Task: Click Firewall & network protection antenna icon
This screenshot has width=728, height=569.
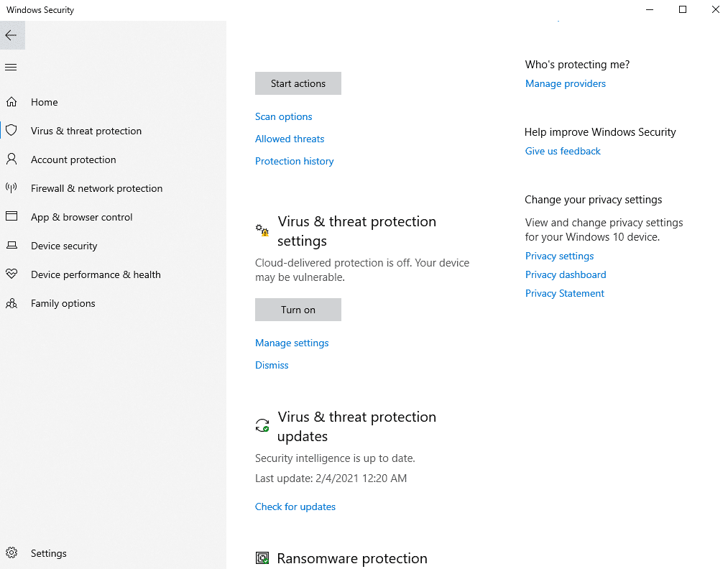Action: [11, 188]
